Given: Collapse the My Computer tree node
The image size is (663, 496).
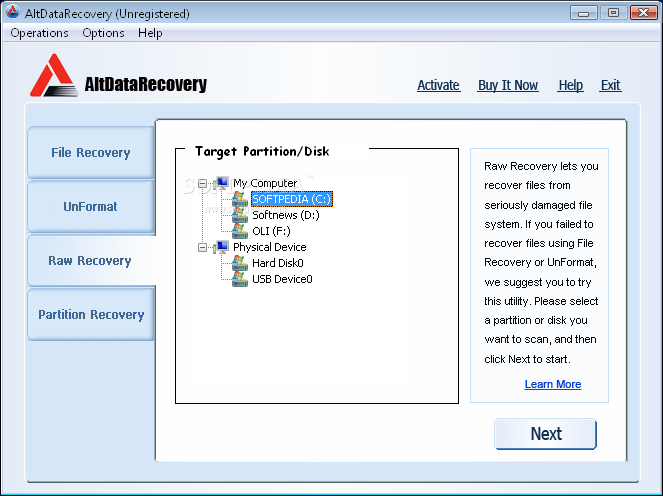Looking at the screenshot, I should click(203, 184).
